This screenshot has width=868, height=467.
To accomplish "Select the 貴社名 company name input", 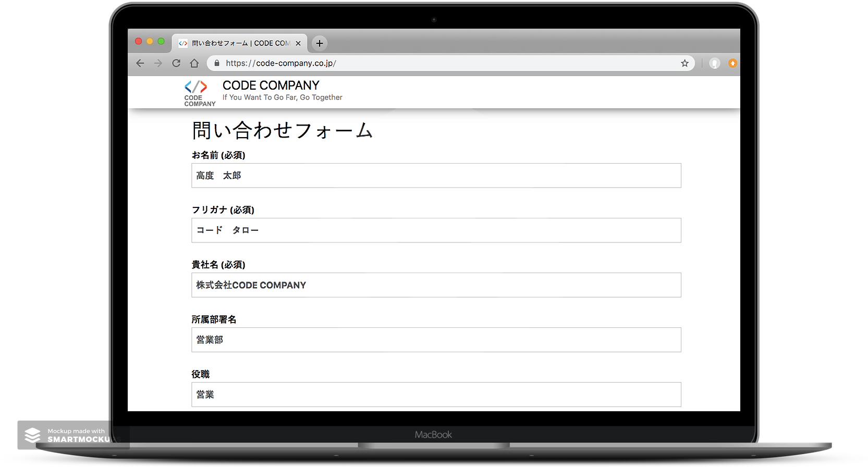I will point(436,285).
